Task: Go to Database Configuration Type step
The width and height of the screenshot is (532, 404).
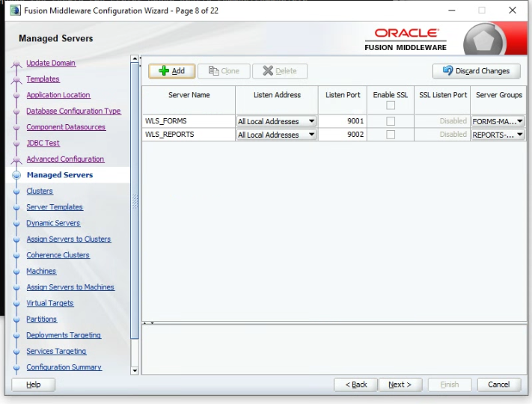Action: pos(73,111)
